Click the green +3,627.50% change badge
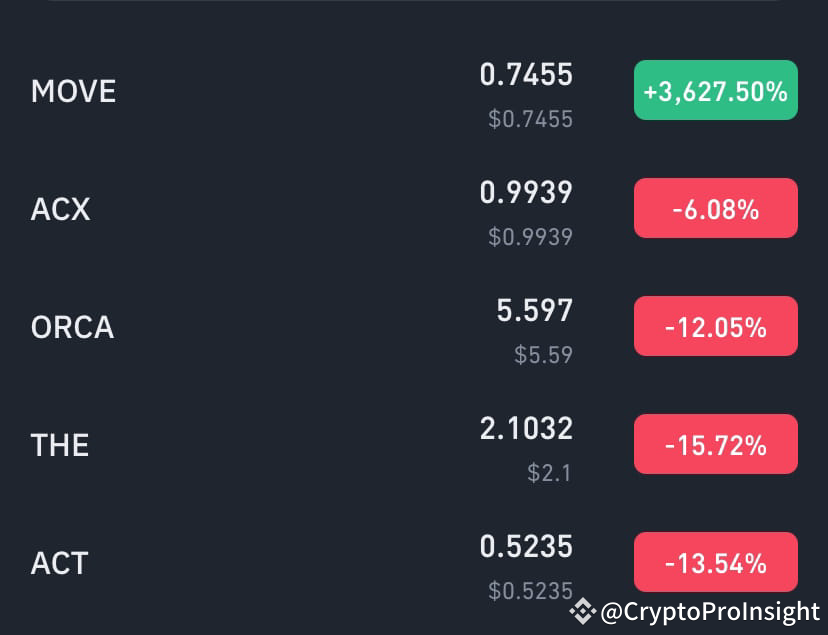This screenshot has width=828, height=635. coord(715,90)
